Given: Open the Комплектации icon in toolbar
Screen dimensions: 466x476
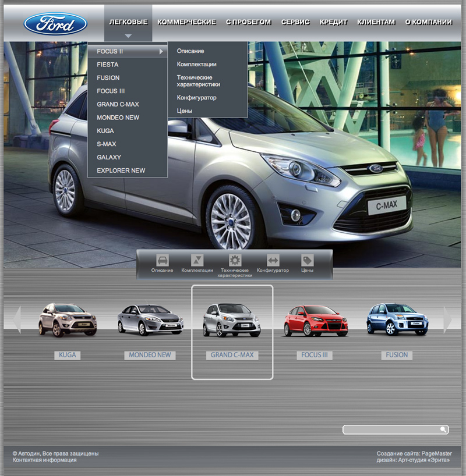Looking at the screenshot, I should tap(197, 260).
